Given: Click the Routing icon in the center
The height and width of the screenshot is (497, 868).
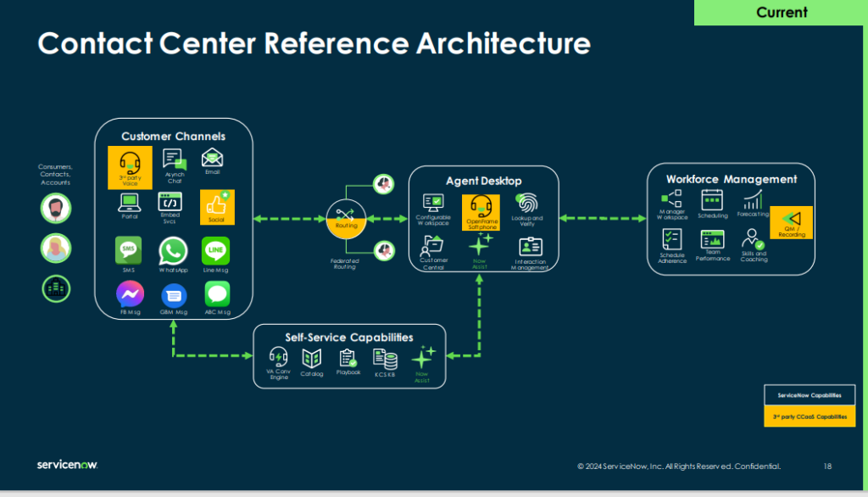Looking at the screenshot, I should [346, 219].
